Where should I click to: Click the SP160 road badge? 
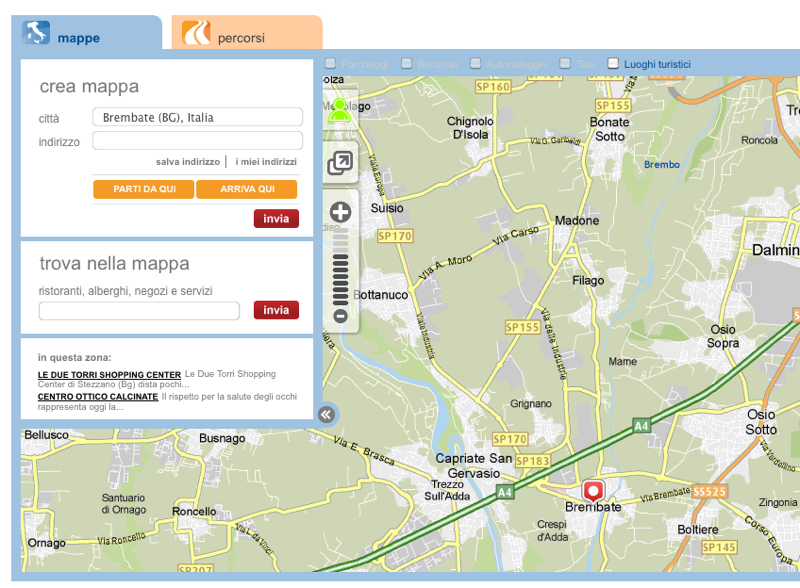click(493, 87)
